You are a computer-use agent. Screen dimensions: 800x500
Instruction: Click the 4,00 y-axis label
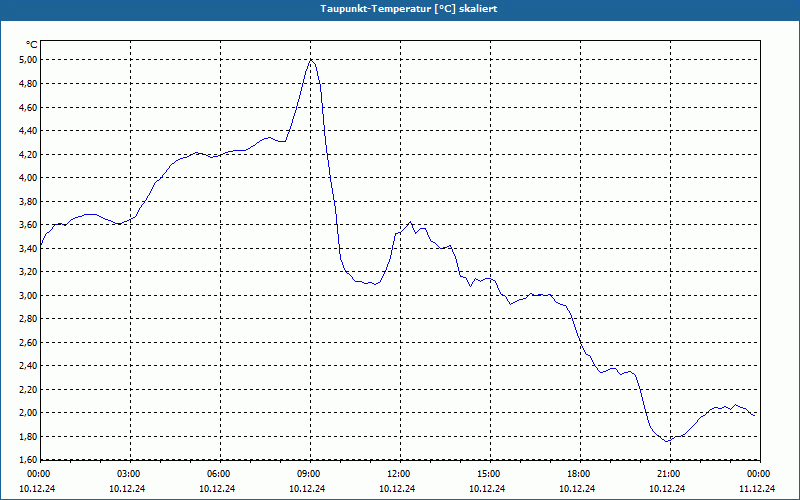[29, 178]
